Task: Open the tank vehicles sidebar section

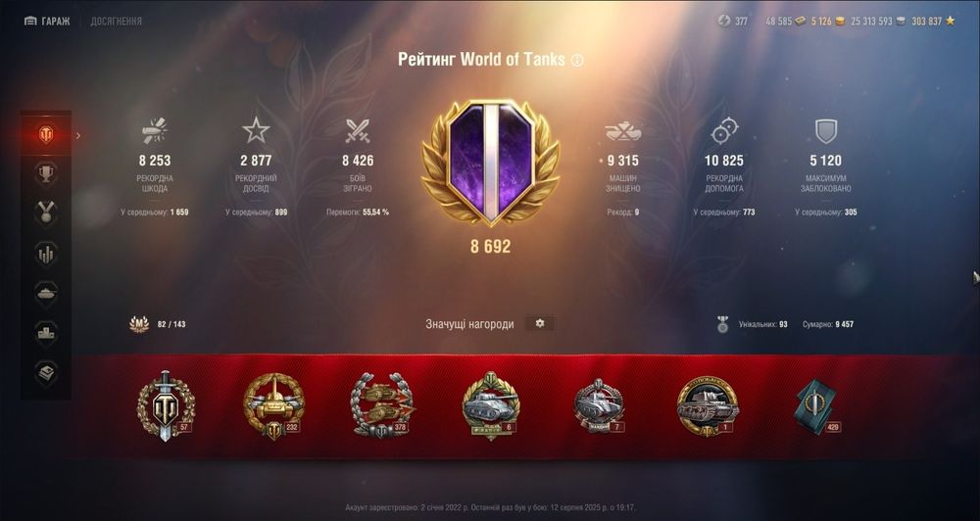Action: 46,294
